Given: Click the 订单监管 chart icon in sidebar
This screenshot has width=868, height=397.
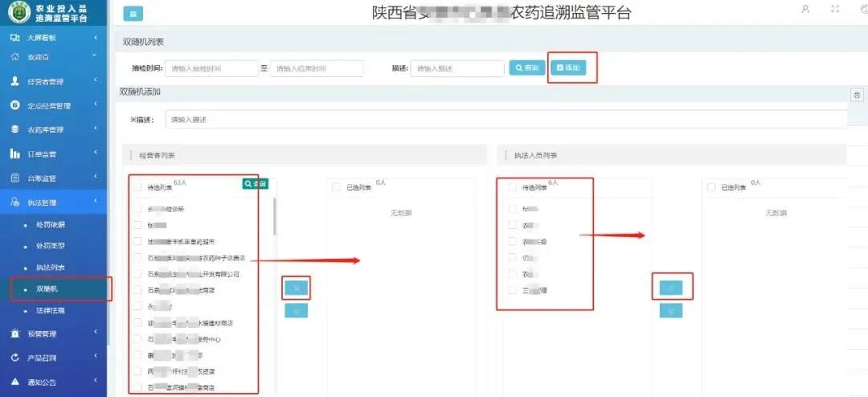Looking at the screenshot, I should coord(14,153).
